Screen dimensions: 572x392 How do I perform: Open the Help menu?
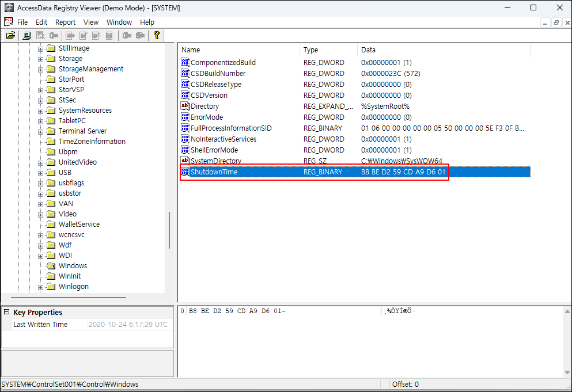tap(147, 22)
